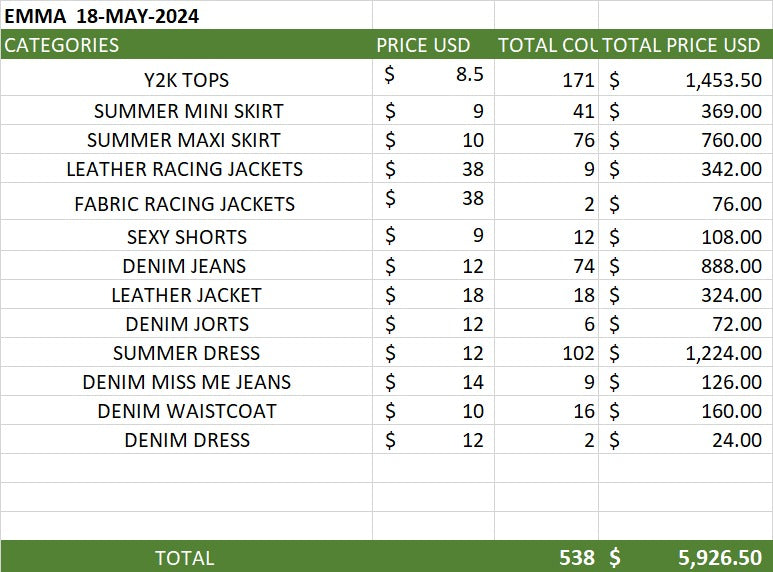This screenshot has width=773, height=572.
Task: Click the DENIM MISS ME JEANS cell
Action: click(186, 382)
